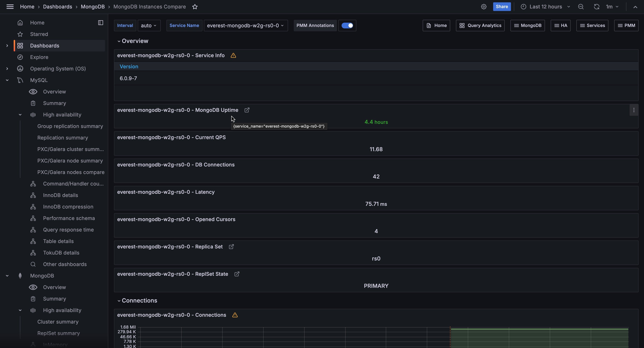Open the Service Name dropdown
Viewport: 644px width, 348px height.
tap(245, 26)
